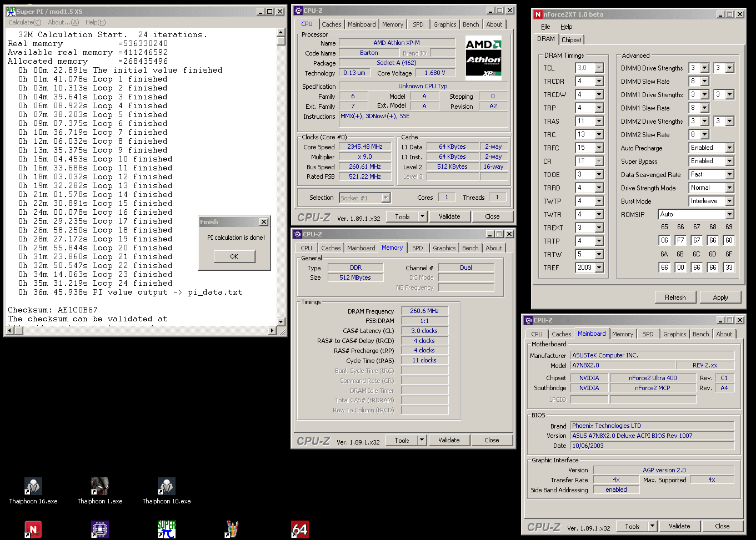The image size is (756, 540).
Task: Click the BIOS date 10/06/2003 field
Action: pos(653,446)
